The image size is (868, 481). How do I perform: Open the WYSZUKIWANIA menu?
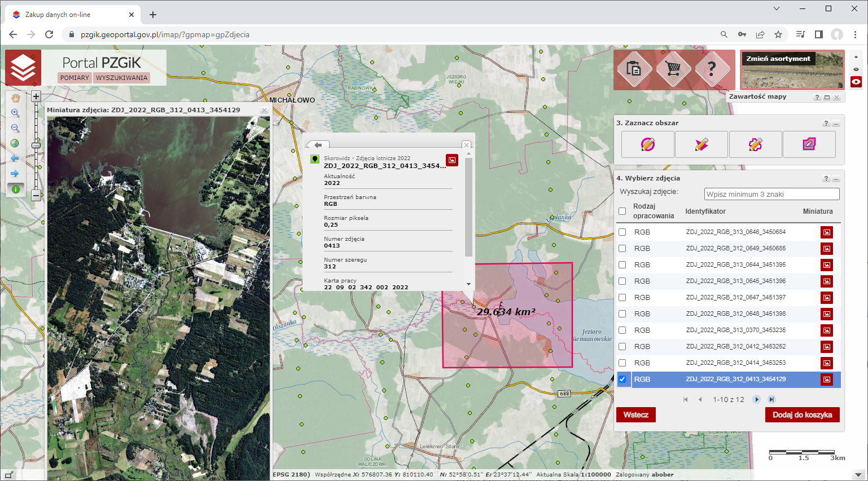point(121,78)
